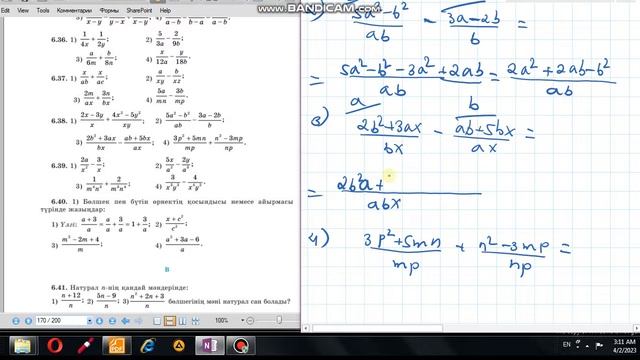Go to next page in PDF viewer

(x=100, y=321)
